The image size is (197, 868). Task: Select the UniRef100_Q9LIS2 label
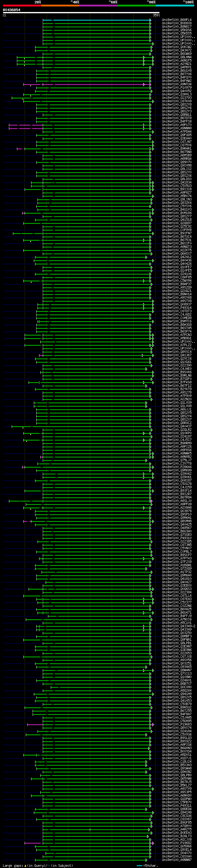(177, 169)
